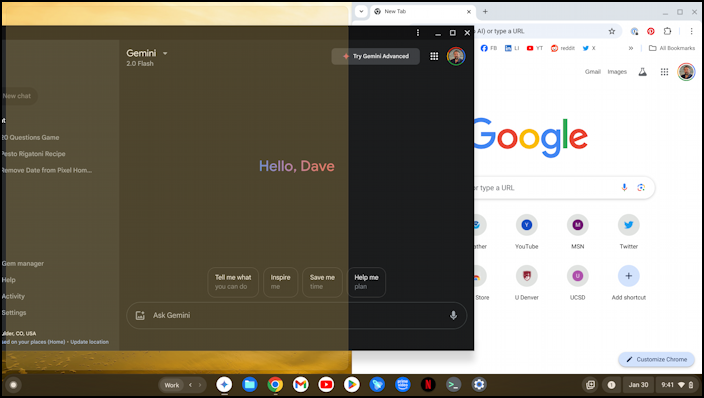This screenshot has height=398, width=704.
Task: Click Google search box on New Tab
Action: (x=564, y=188)
